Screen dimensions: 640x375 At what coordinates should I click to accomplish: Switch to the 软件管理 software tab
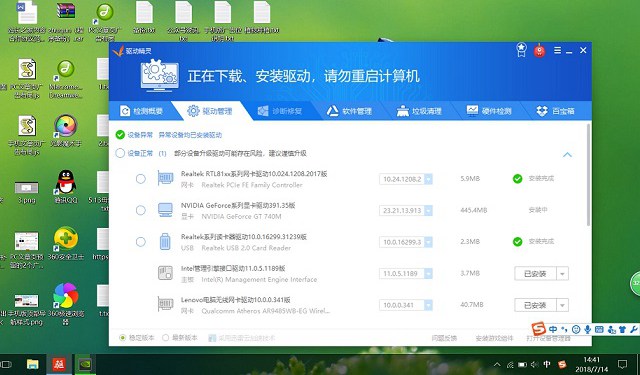tap(349, 111)
